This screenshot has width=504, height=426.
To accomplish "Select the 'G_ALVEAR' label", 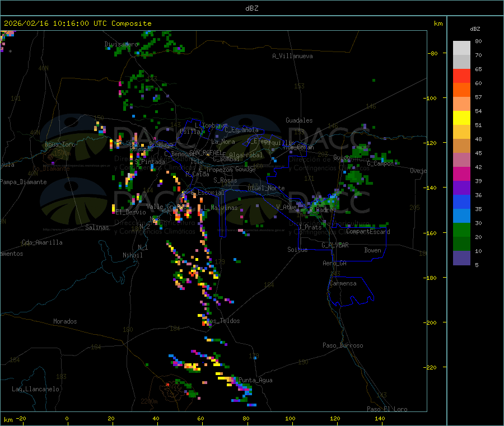I will [335, 245].
